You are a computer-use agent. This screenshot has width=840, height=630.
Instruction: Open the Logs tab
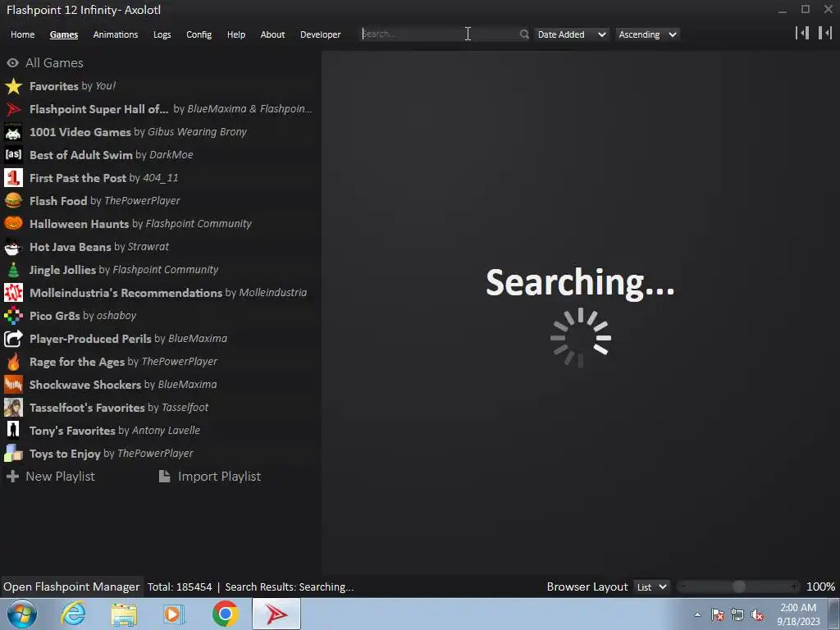click(x=162, y=34)
